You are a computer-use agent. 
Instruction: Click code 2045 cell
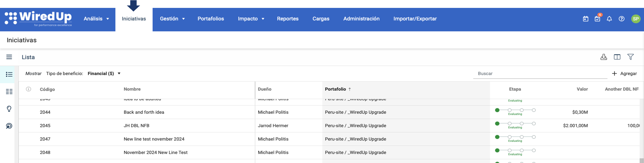(45, 126)
